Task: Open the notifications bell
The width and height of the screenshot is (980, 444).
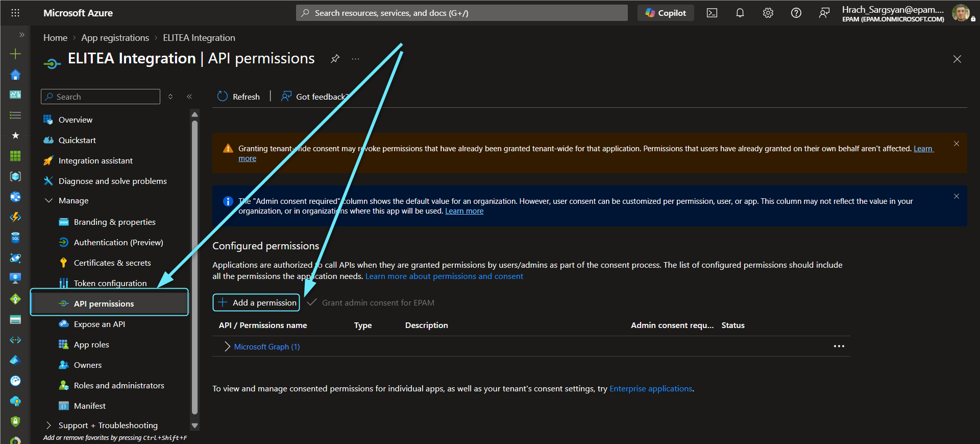Action: tap(740, 13)
